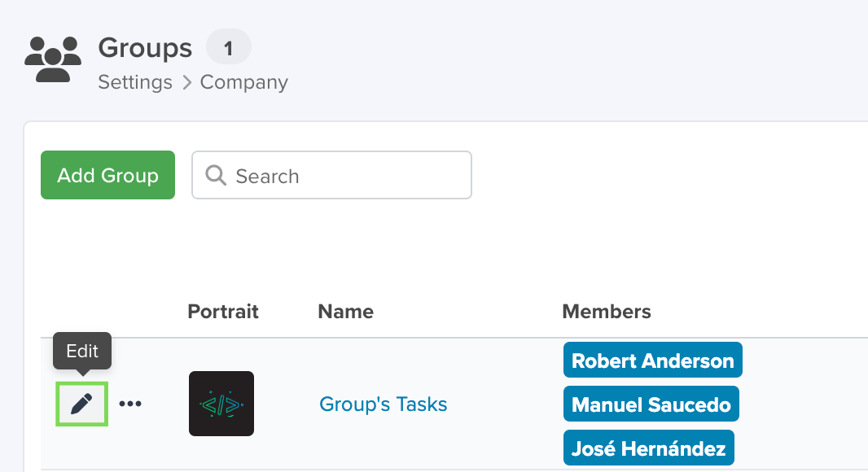Click the Edit tooltip label

[x=82, y=351]
